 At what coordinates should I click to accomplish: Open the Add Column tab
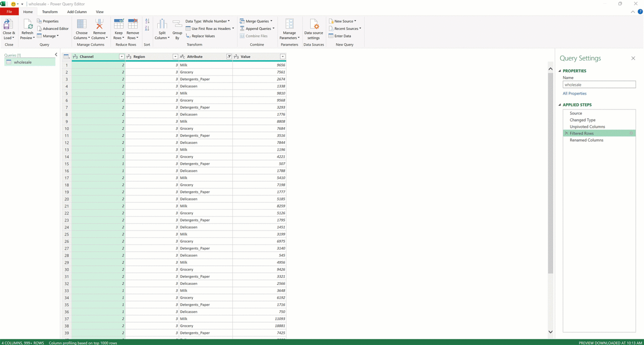pyautogui.click(x=77, y=12)
